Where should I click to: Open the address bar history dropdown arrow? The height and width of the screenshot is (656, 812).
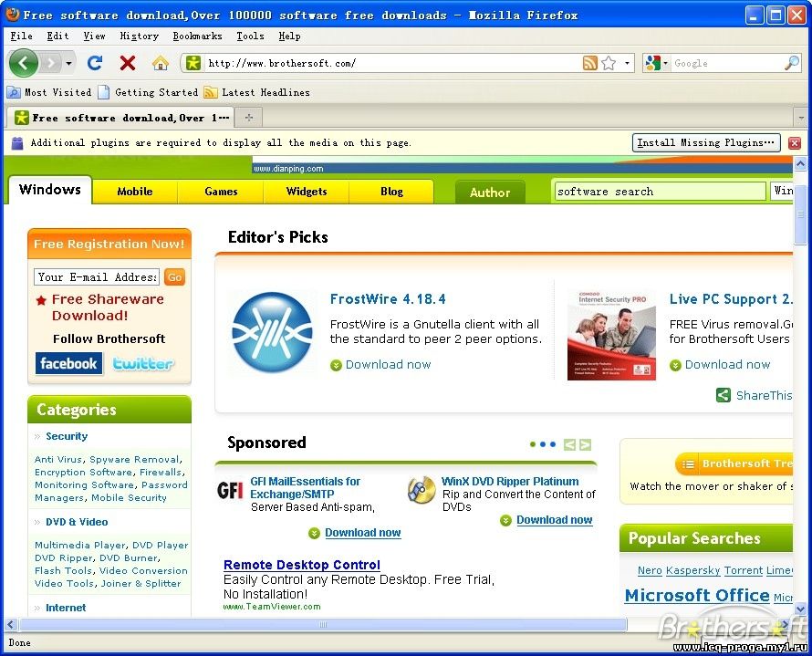(x=627, y=63)
